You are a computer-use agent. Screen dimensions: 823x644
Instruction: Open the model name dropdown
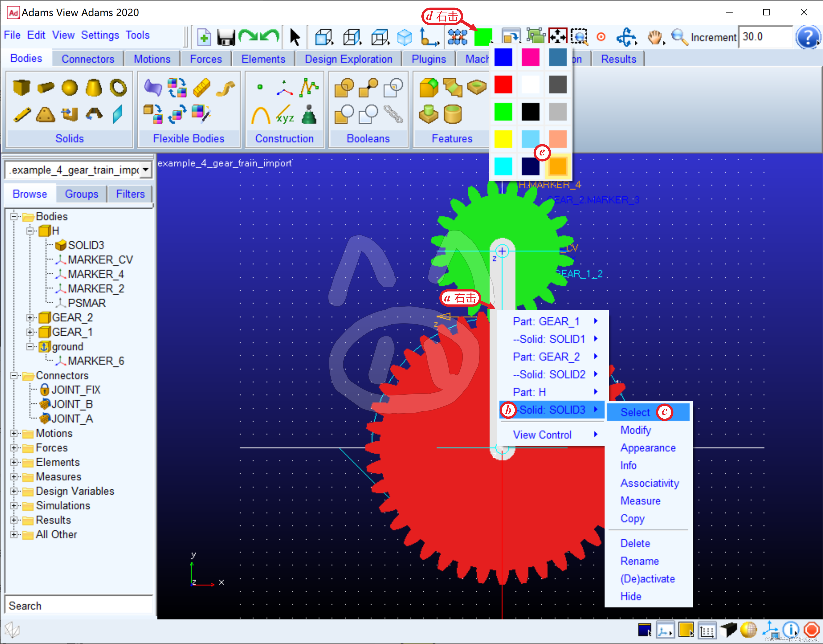tap(145, 170)
